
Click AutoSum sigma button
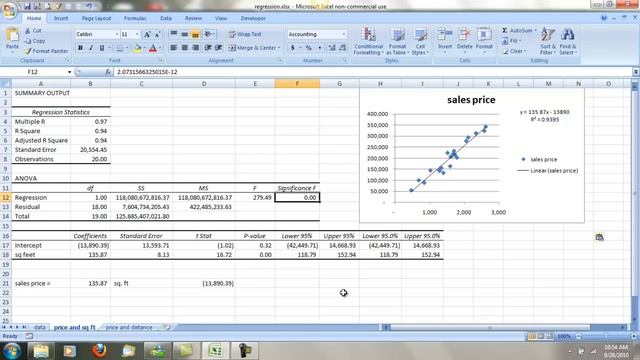coord(505,31)
